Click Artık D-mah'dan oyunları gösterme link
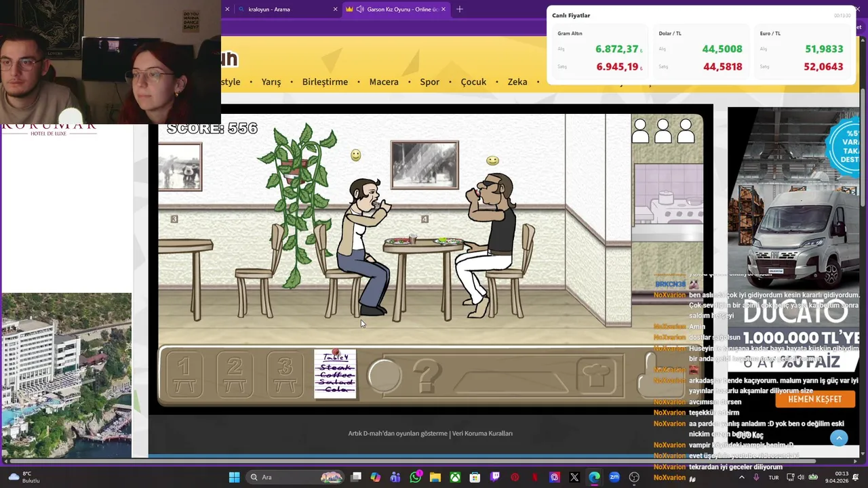This screenshot has width=868, height=488. (x=397, y=434)
